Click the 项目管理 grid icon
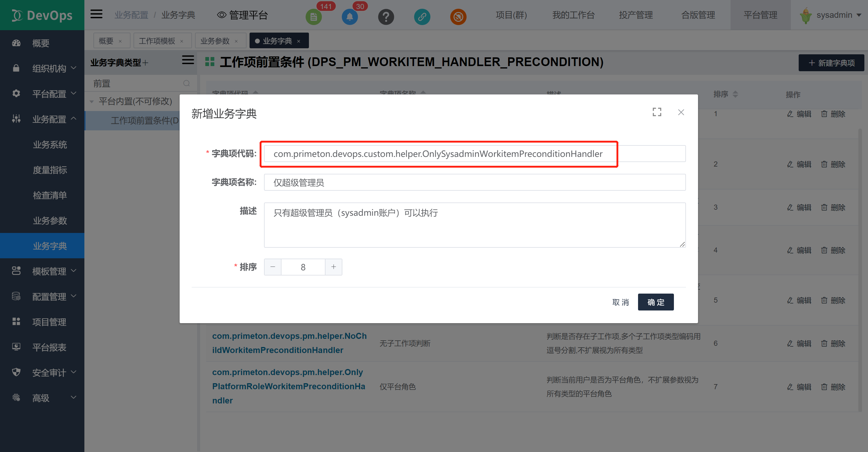868x452 pixels. tap(16, 321)
